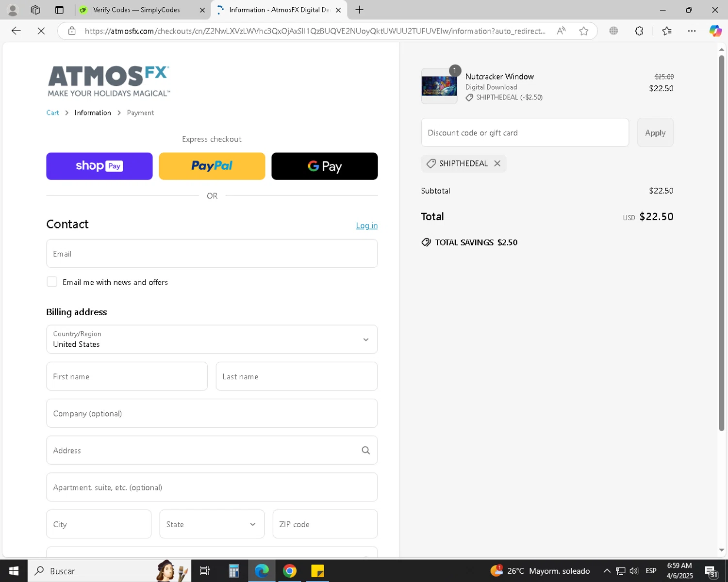Click the Company (optional) field
Viewport: 728px width, 582px height.
pos(212,413)
